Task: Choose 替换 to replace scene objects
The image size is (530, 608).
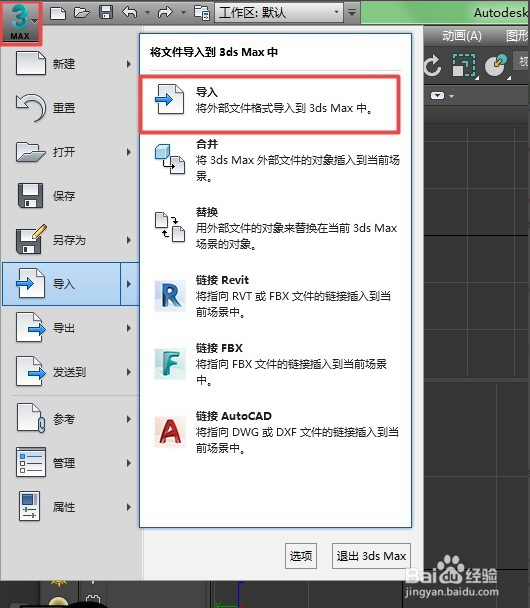Action: pos(275,228)
